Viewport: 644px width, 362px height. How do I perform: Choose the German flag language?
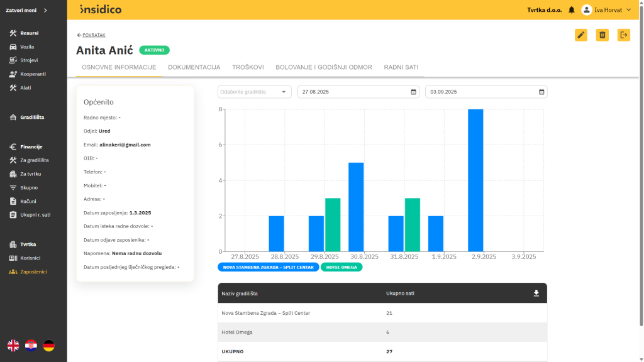point(48,345)
